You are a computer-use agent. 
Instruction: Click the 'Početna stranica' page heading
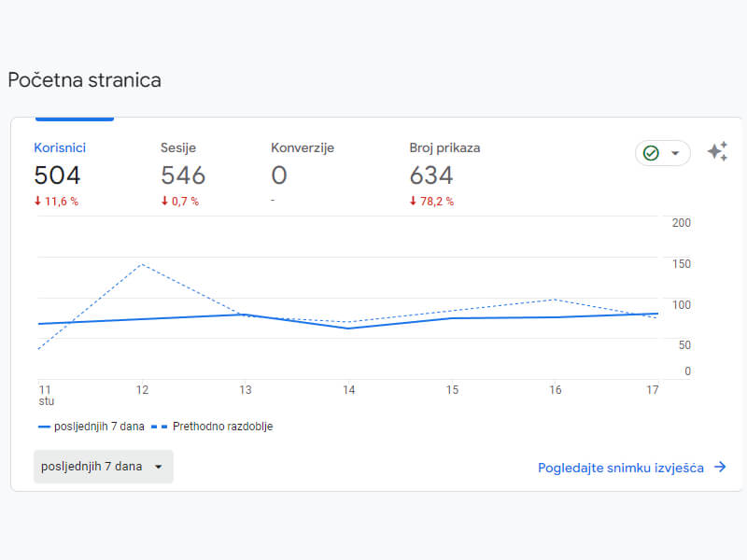[x=84, y=80]
